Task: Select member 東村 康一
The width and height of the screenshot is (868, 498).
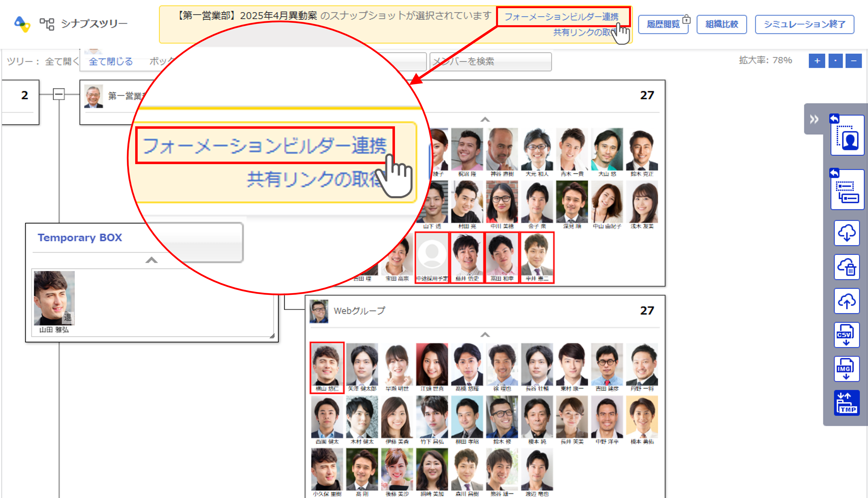Action: [572, 368]
